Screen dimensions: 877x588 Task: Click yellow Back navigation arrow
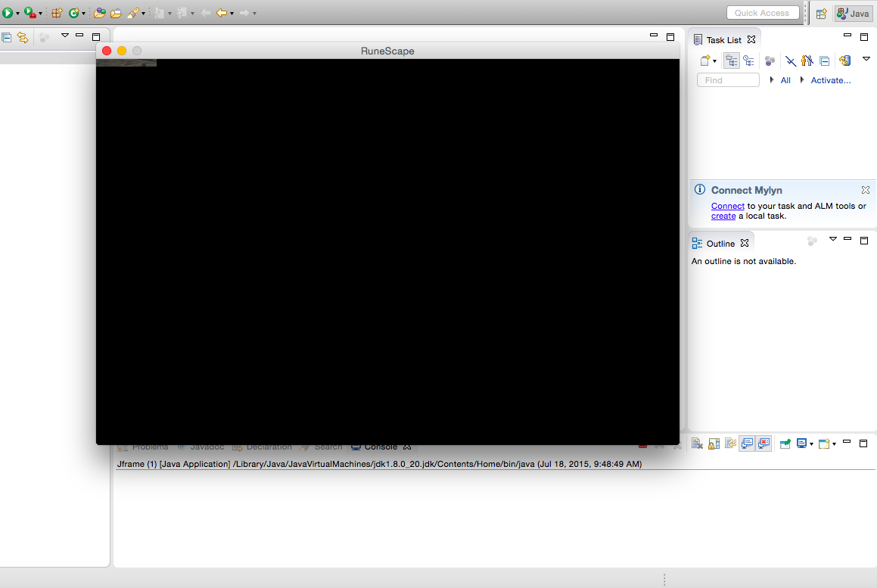pos(222,12)
